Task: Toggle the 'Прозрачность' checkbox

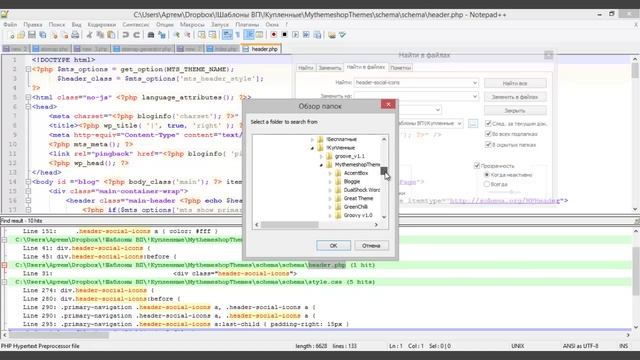Action: click(x=477, y=165)
